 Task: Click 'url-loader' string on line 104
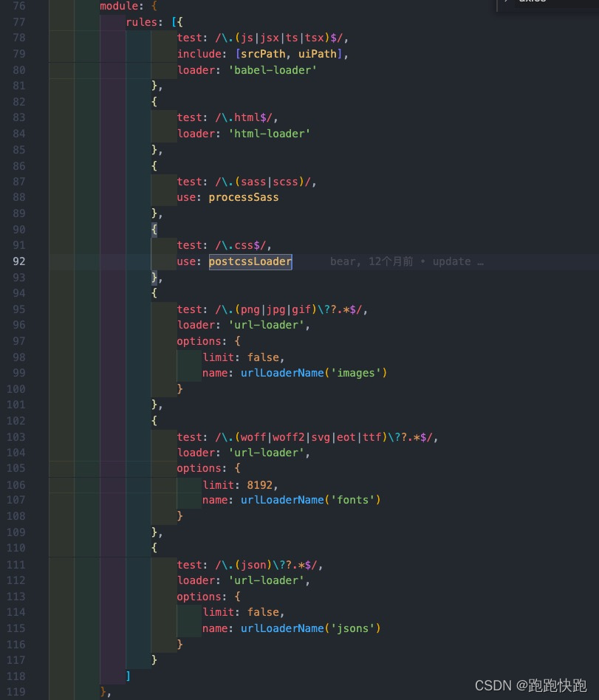(266, 453)
